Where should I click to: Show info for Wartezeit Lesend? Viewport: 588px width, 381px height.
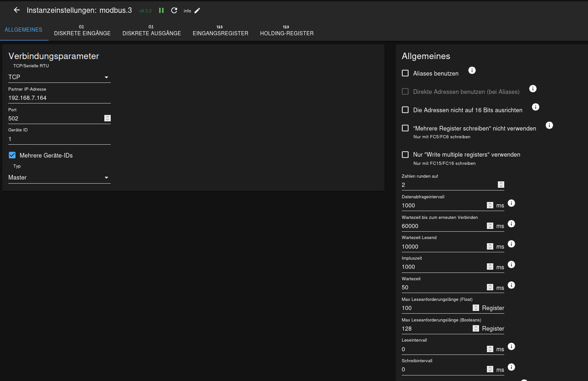[512, 244]
